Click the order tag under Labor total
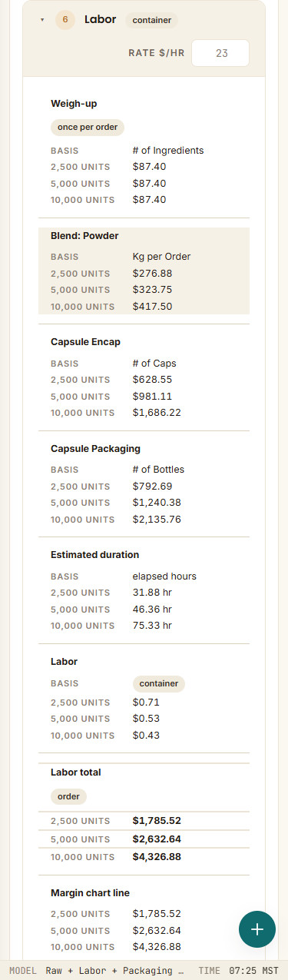The image size is (288, 980). coord(69,796)
